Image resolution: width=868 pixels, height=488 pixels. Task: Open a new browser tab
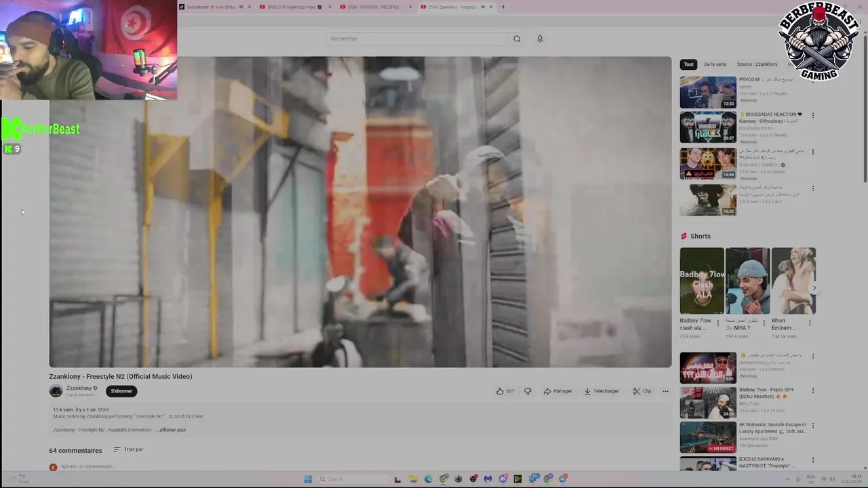pos(502,7)
